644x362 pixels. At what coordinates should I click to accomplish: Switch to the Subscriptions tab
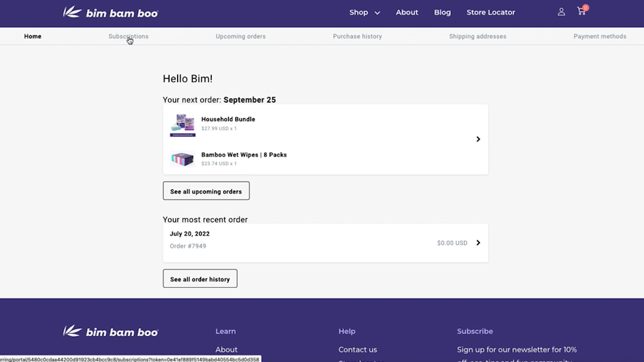point(128,36)
